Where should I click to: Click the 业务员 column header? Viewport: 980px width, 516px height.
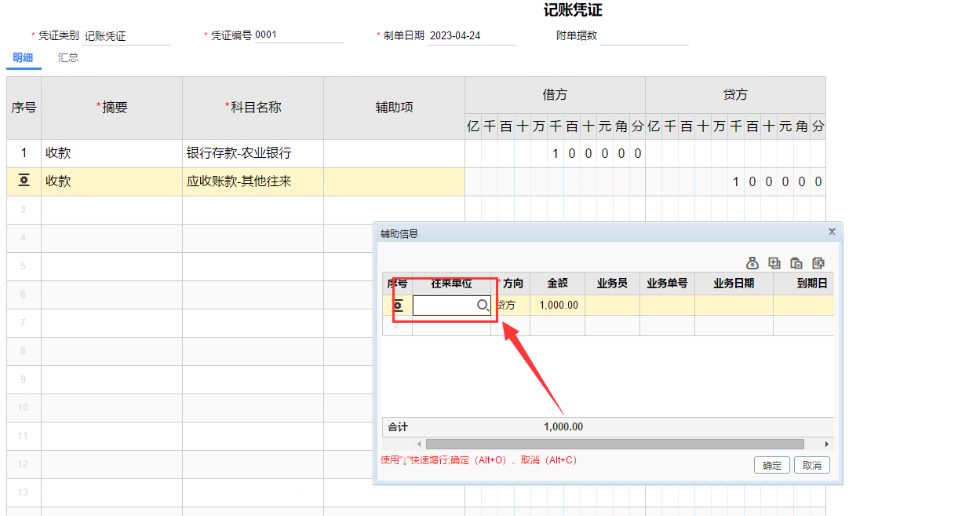click(612, 284)
